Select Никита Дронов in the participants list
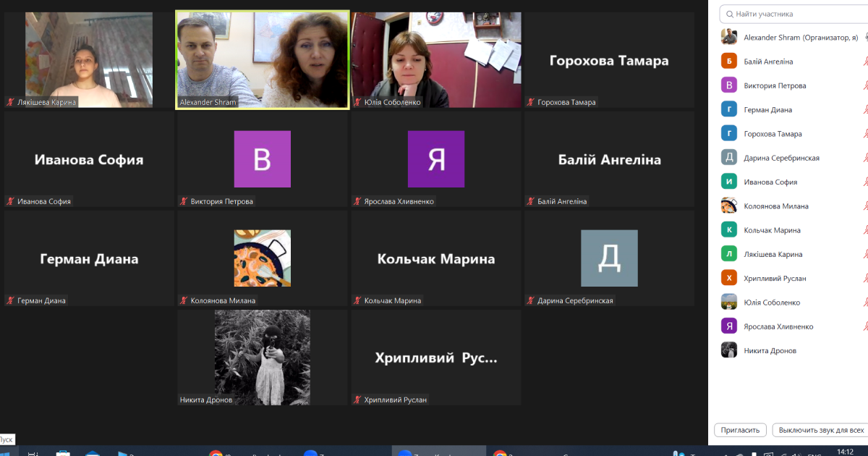The width and height of the screenshot is (868, 456). pos(770,350)
